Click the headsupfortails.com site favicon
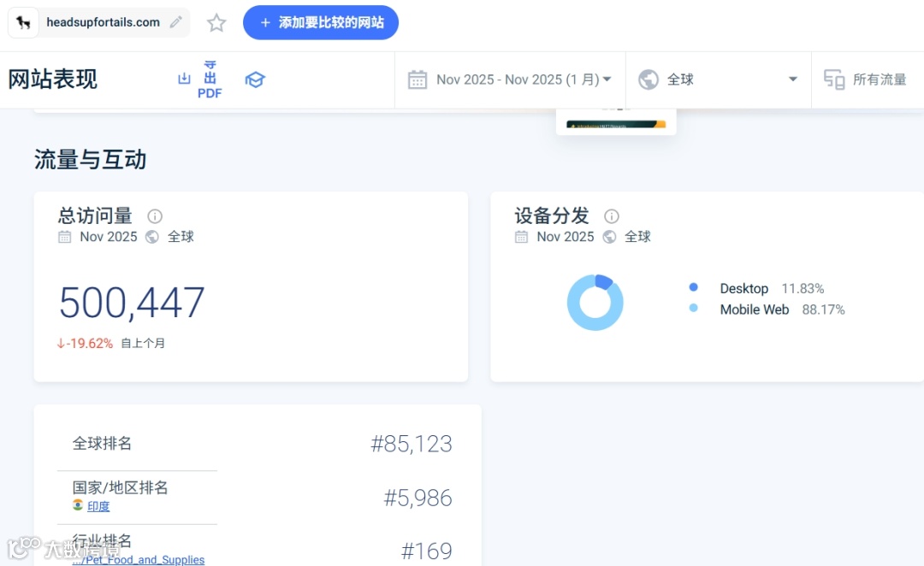The width and height of the screenshot is (924, 566). 23,22
